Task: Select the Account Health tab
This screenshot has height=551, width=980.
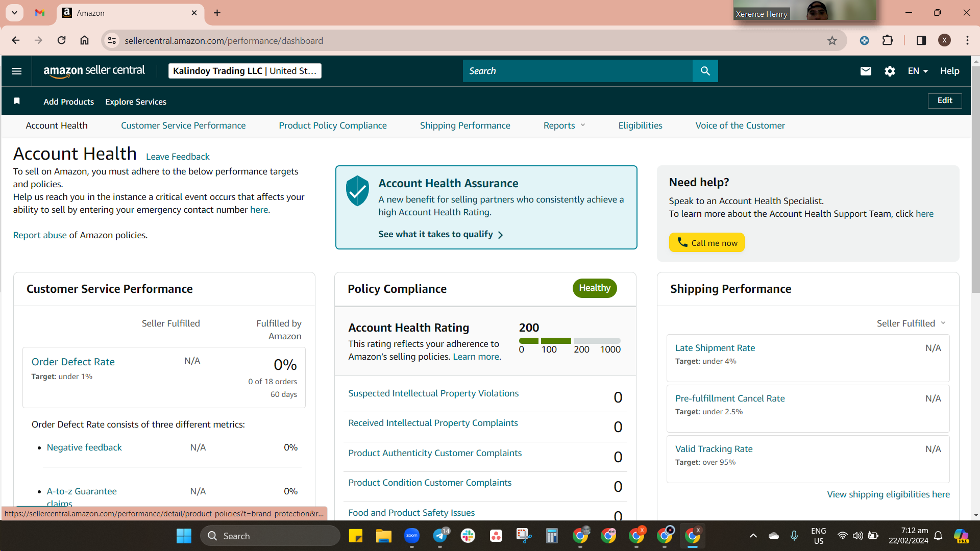Action: tap(57, 126)
